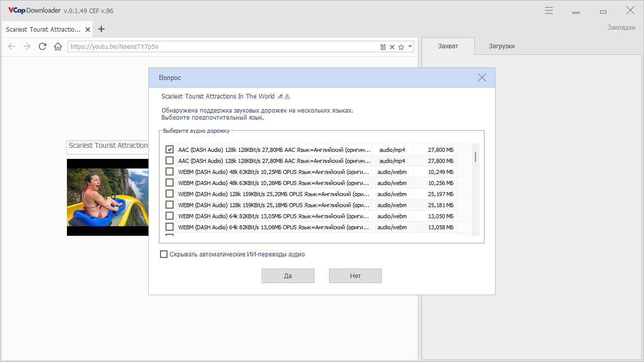
Task: Open the hamburger main menu in title bar
Action: (549, 10)
